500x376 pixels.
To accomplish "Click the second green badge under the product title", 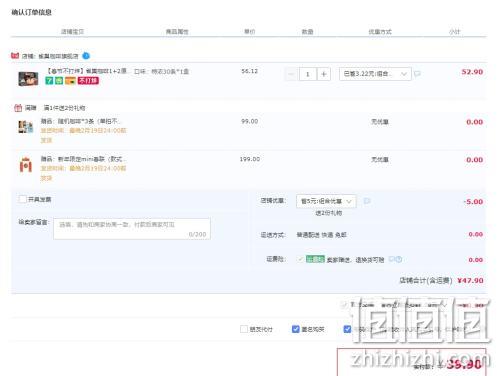I will tap(59, 81).
